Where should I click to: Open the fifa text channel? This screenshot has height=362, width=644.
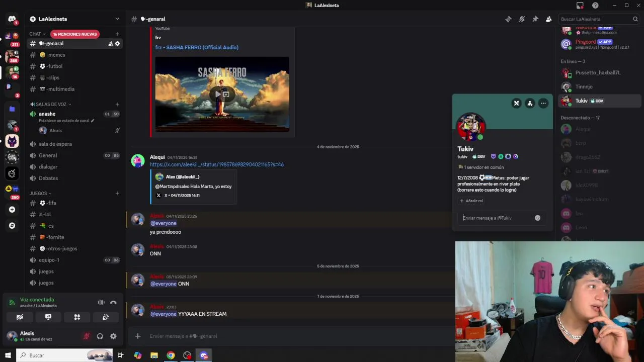[x=75, y=203]
